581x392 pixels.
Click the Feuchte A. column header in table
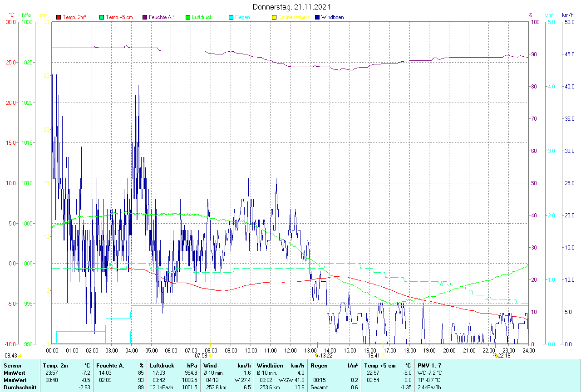click(110, 365)
